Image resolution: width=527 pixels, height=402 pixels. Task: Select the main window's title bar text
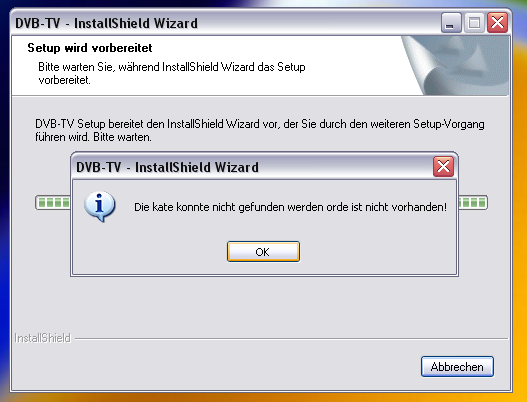[x=107, y=24]
